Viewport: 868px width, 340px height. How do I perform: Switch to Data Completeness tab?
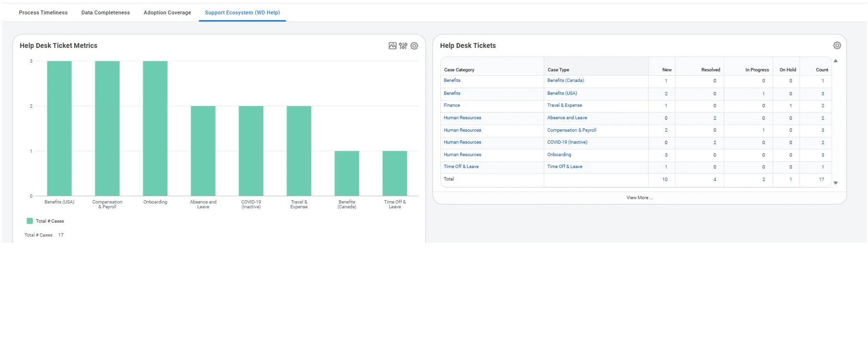point(105,12)
